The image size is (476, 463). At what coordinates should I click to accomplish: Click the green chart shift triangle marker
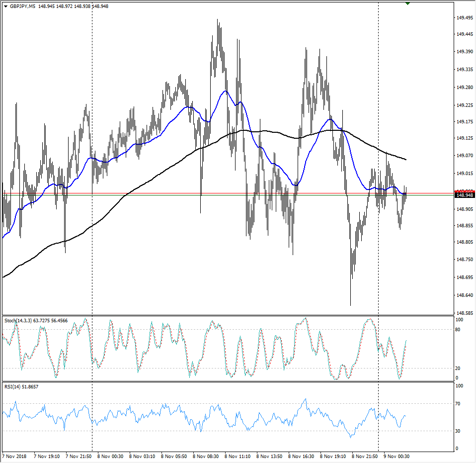pos(407,3)
